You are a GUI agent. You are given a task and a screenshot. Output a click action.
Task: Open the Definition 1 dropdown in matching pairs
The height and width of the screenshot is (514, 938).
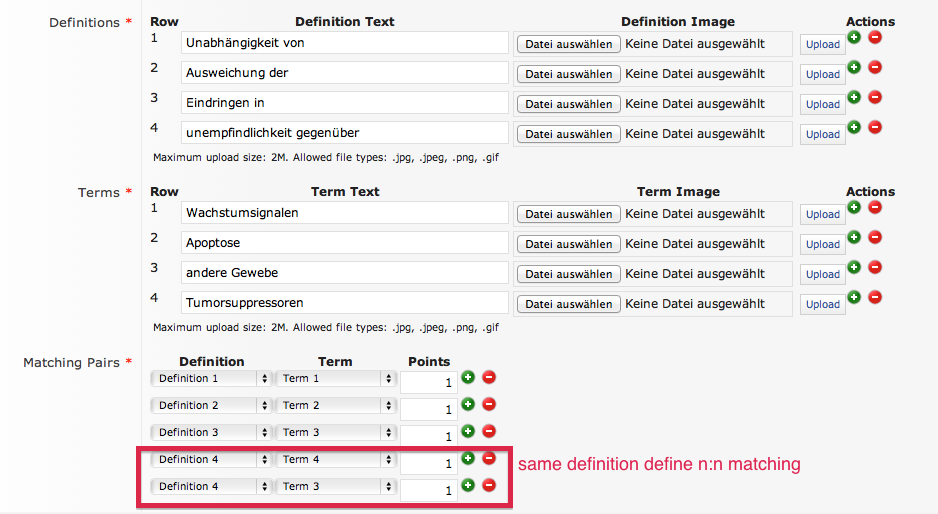pos(211,379)
